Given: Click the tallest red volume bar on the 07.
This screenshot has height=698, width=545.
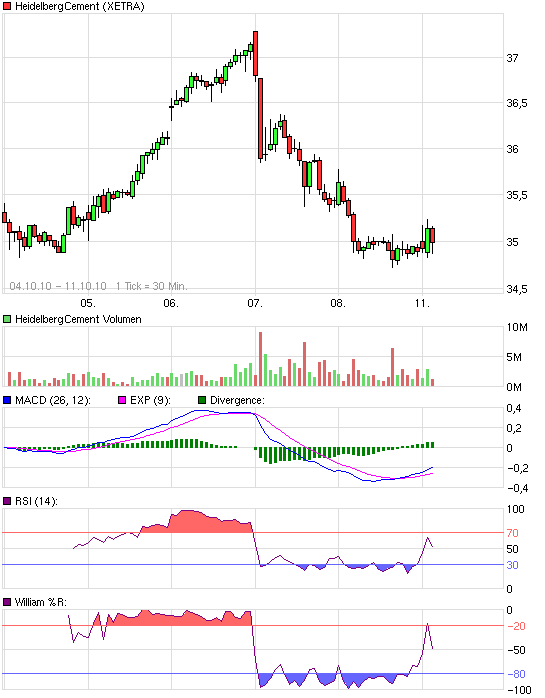Looking at the screenshot, I should [260, 359].
